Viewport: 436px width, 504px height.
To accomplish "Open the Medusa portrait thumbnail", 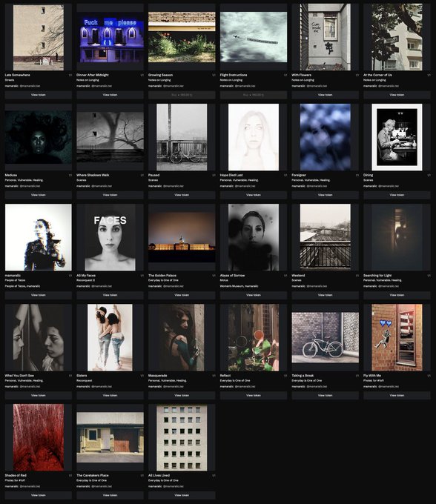I will click(x=39, y=137).
